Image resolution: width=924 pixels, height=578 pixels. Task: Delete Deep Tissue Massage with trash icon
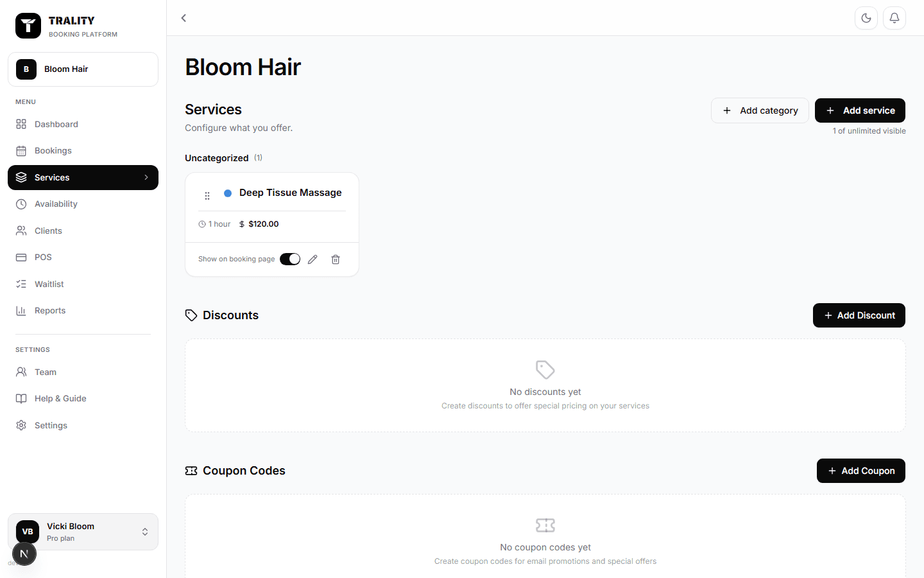click(x=336, y=259)
